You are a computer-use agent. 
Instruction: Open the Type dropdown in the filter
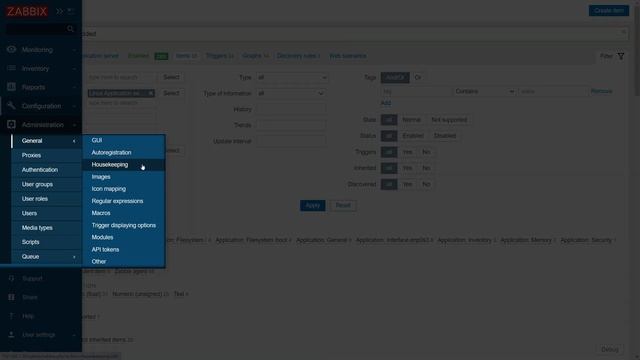point(292,77)
